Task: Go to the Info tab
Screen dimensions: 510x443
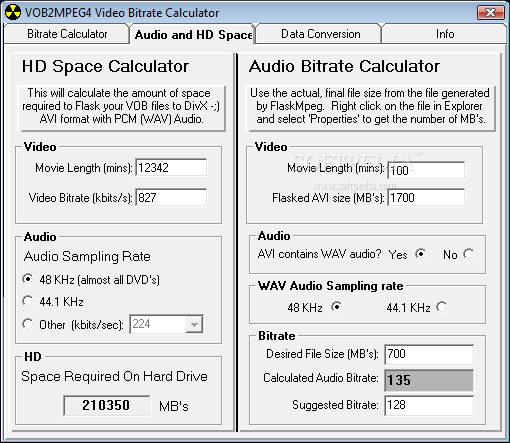Action: (445, 34)
